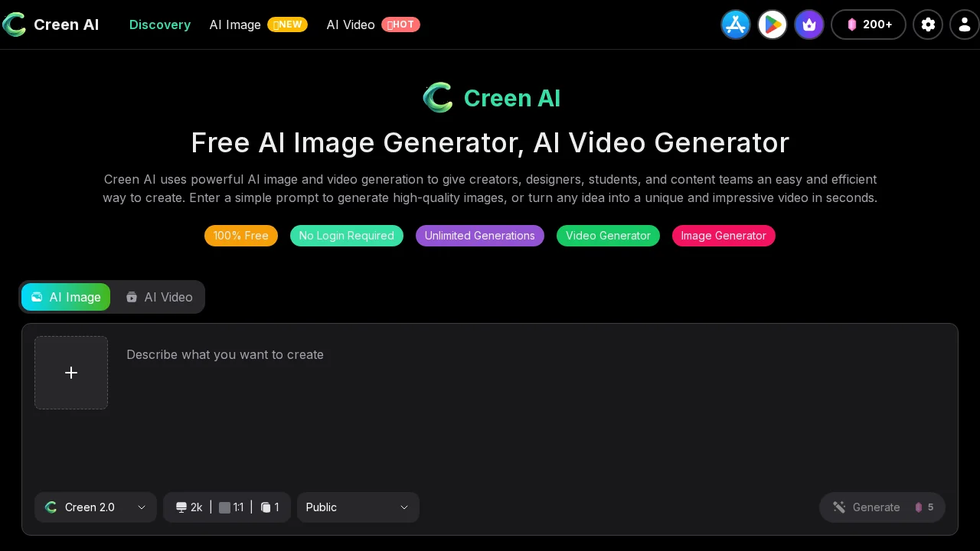Click the Google Play icon
Image resolution: width=980 pixels, height=551 pixels.
(772, 24)
